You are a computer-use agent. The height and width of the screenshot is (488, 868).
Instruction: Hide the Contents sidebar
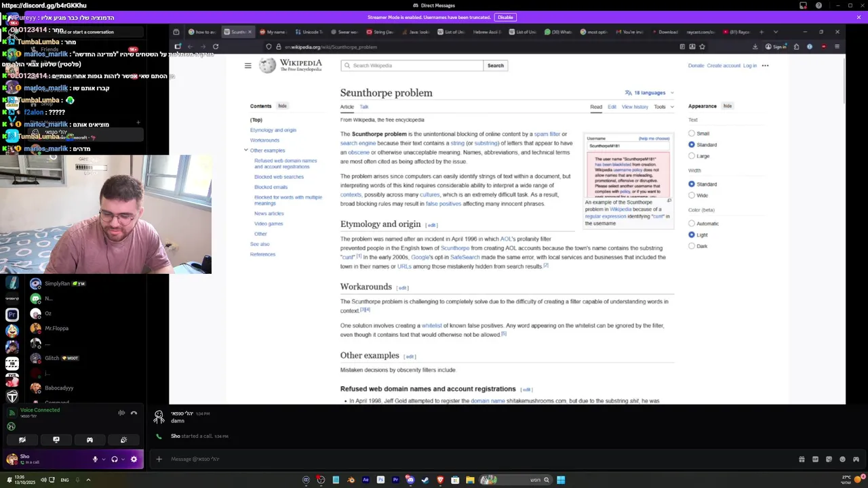tap(282, 106)
